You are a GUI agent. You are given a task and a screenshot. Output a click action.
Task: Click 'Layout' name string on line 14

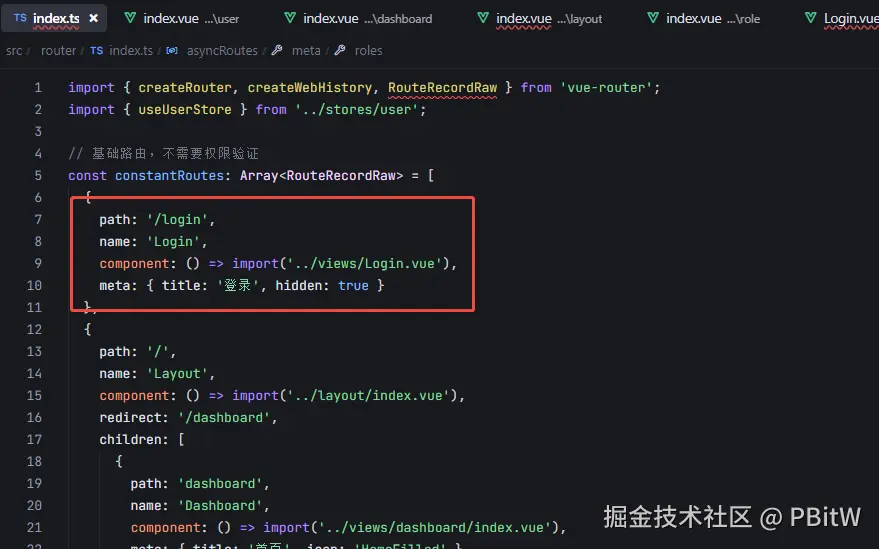[177, 373]
